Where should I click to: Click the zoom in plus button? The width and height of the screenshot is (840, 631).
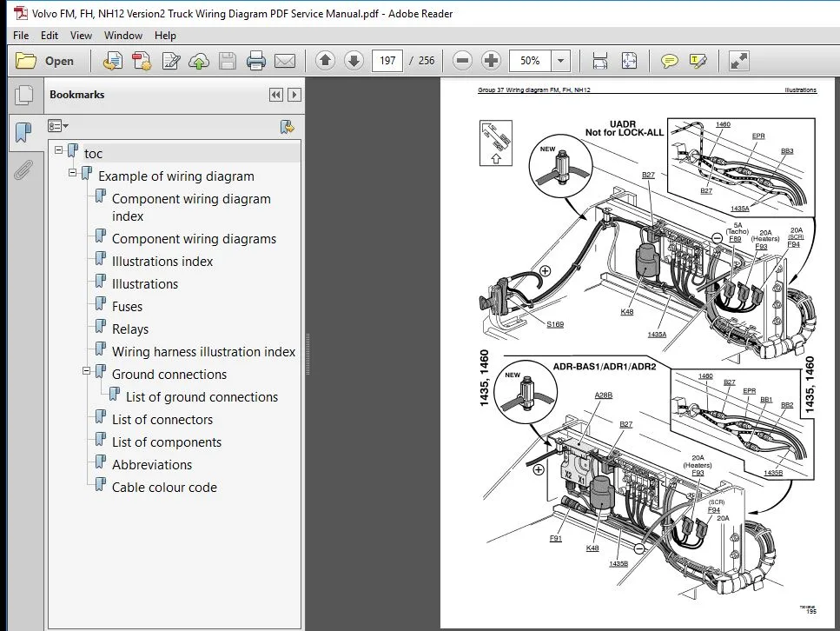point(491,61)
